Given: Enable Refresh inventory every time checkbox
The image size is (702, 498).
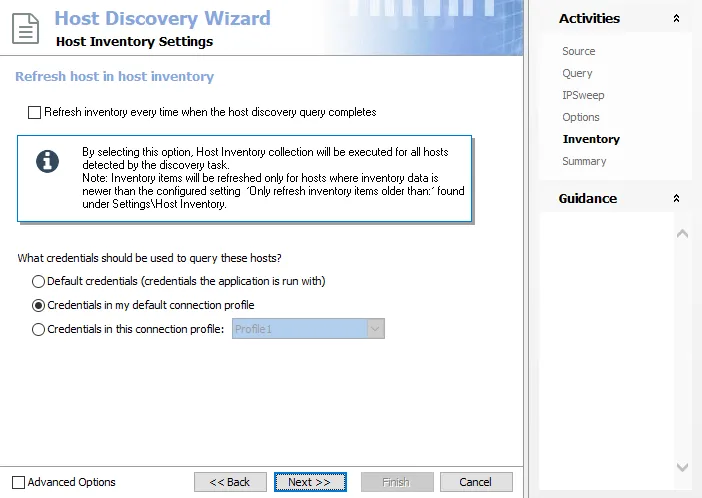Looking at the screenshot, I should pyautogui.click(x=34, y=112).
